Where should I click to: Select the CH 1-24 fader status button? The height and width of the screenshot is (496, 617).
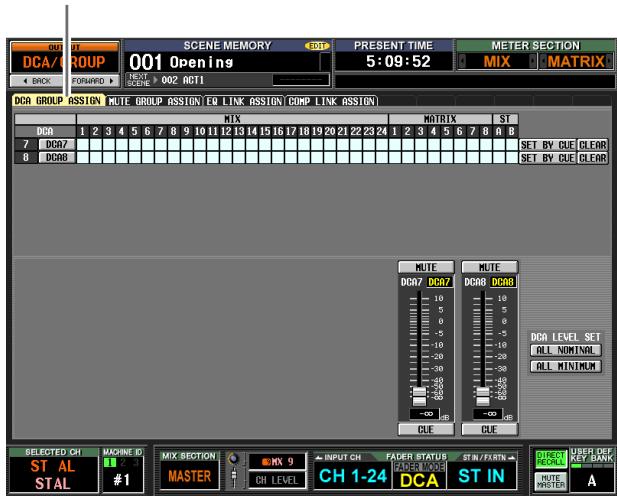click(x=353, y=476)
